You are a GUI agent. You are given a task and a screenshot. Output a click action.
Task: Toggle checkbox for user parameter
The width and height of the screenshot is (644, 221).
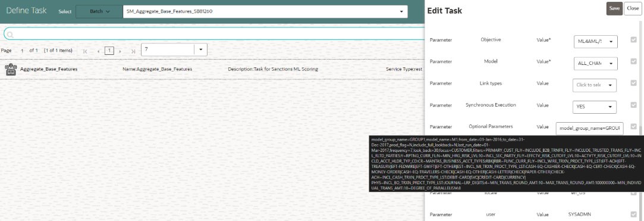(x=633, y=214)
